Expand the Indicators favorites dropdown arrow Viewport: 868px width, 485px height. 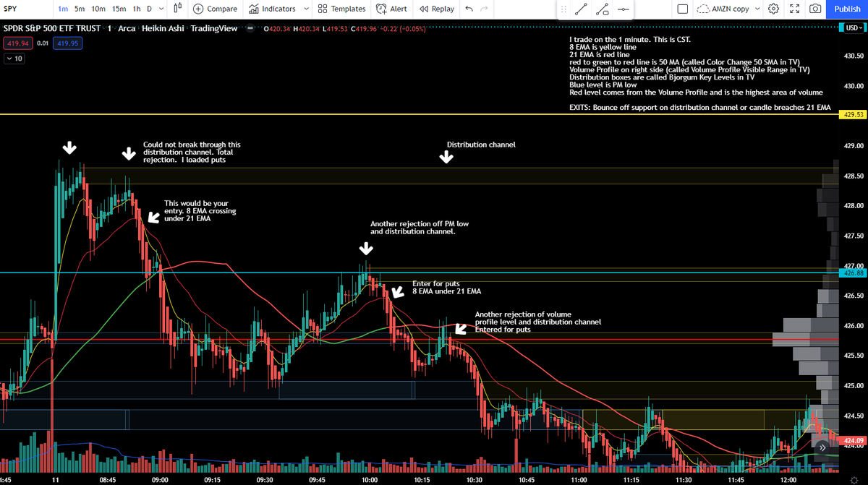point(306,9)
